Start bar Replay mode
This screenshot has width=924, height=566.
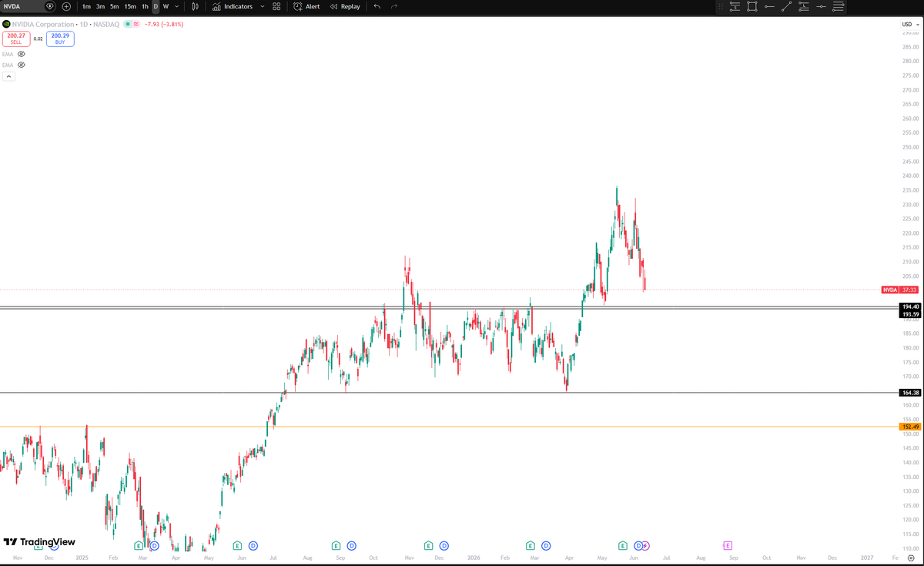(x=345, y=6)
